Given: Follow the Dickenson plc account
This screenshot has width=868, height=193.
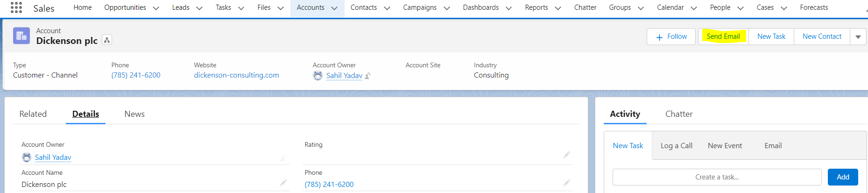Looking at the screenshot, I should tap(671, 36).
